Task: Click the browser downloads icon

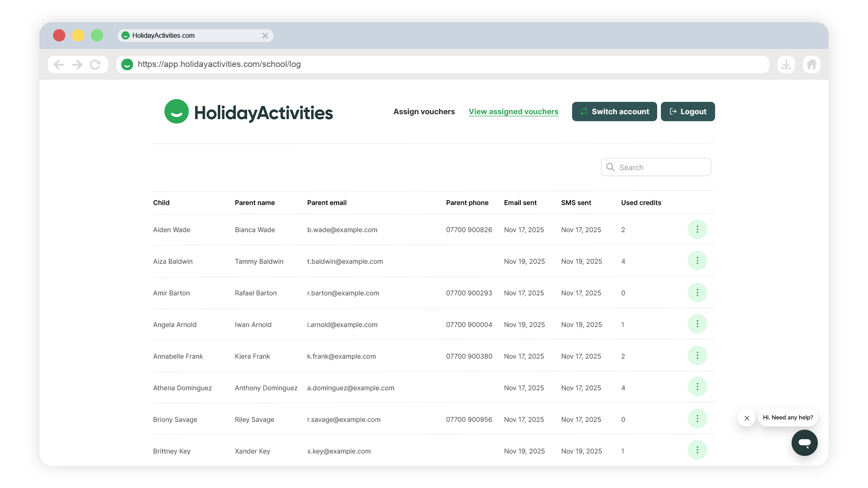Action: [786, 64]
